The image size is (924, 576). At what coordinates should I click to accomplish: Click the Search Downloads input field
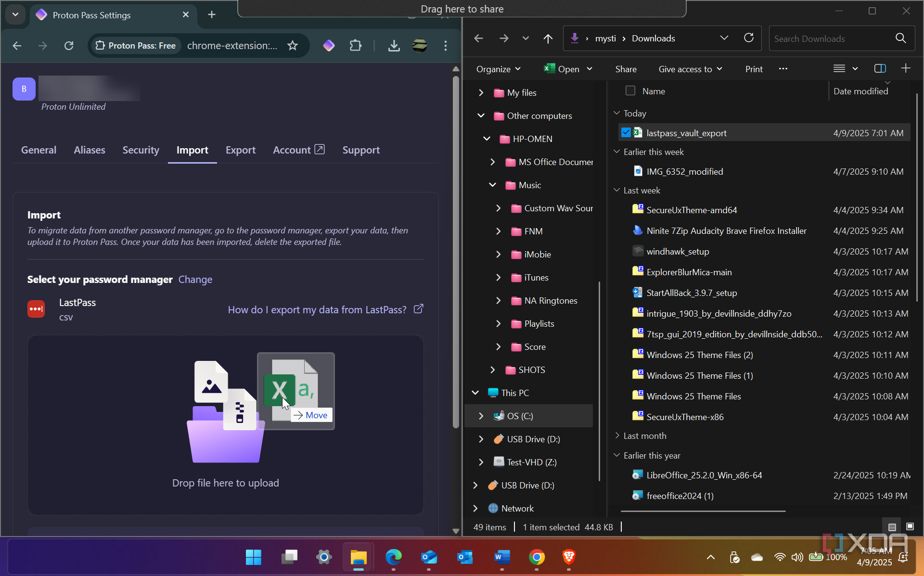pyautogui.click(x=832, y=38)
